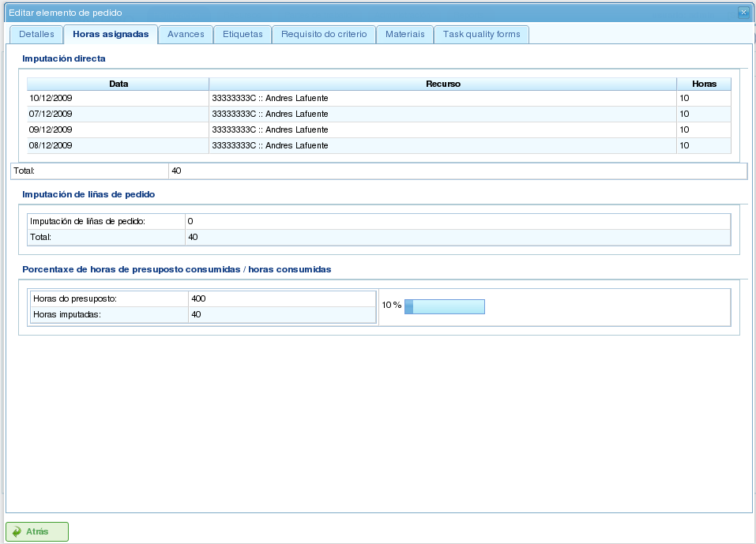Click the Data column header
Image resolution: width=756 pixels, height=544 pixels.
pos(118,84)
